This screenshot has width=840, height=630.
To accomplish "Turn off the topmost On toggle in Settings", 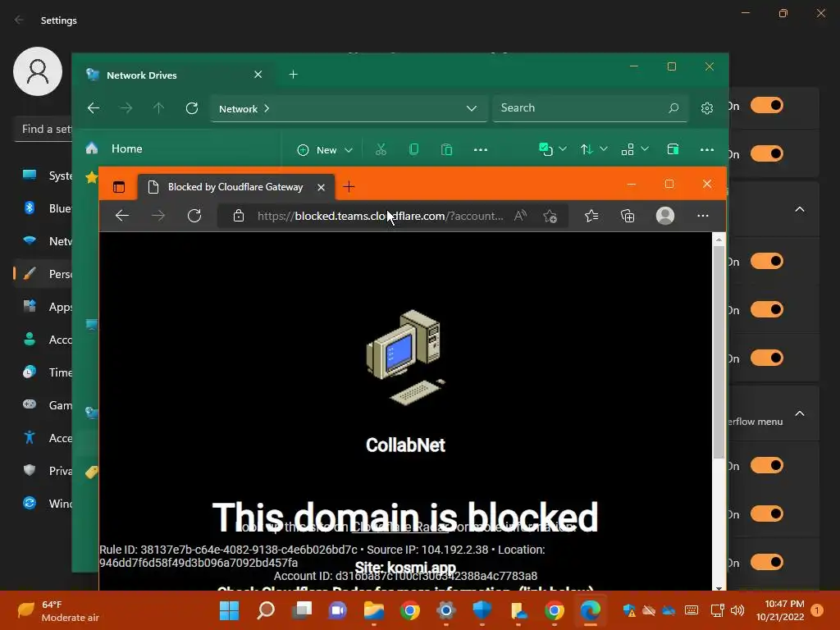I will pyautogui.click(x=767, y=106).
